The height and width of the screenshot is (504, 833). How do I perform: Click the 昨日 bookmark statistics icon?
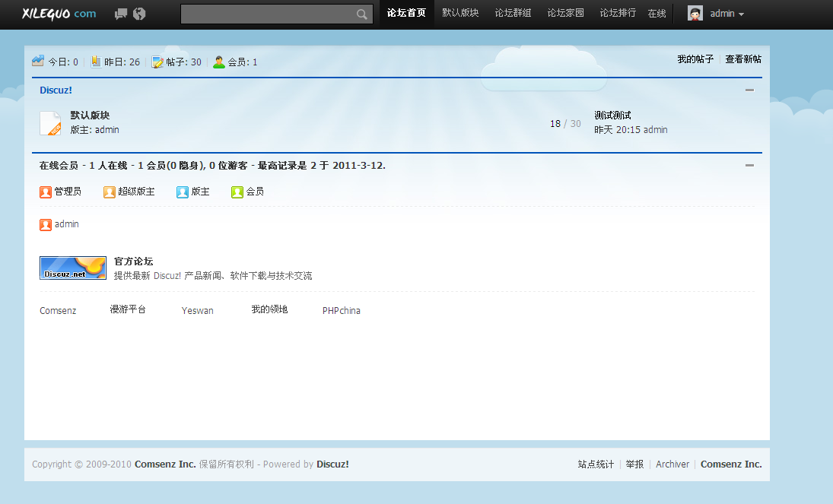96,62
